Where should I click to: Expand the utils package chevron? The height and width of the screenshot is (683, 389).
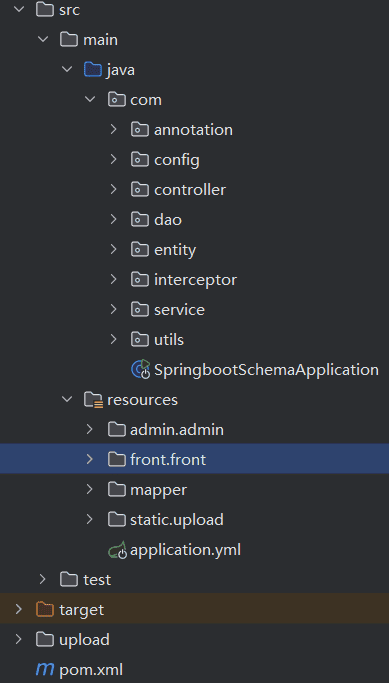coord(114,339)
